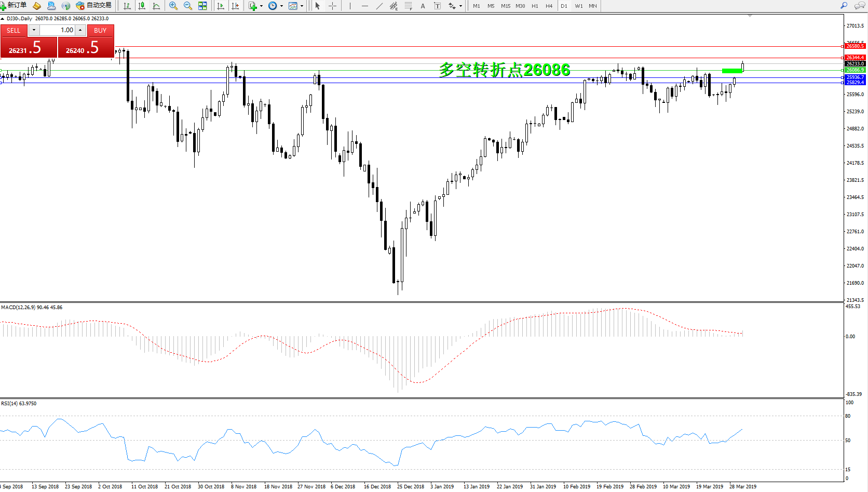Increase lot size with up arrow
Viewport: 868px width, 492px height.
tap(80, 30)
